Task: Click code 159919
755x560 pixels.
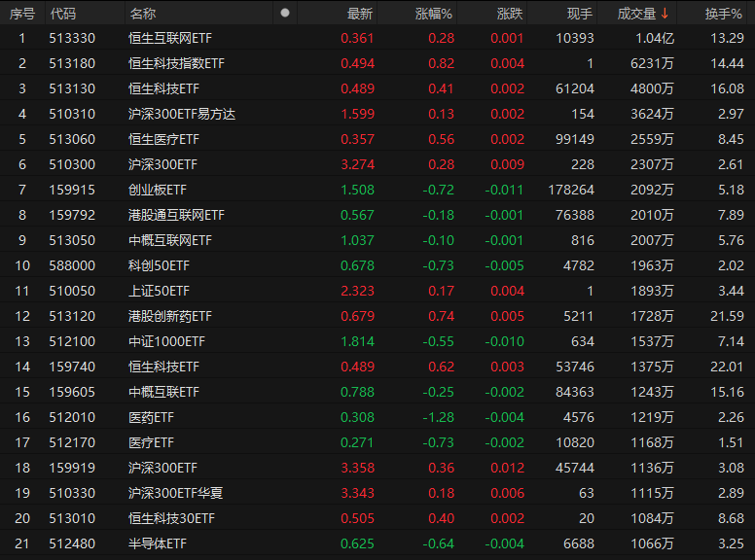Action: [x=72, y=468]
